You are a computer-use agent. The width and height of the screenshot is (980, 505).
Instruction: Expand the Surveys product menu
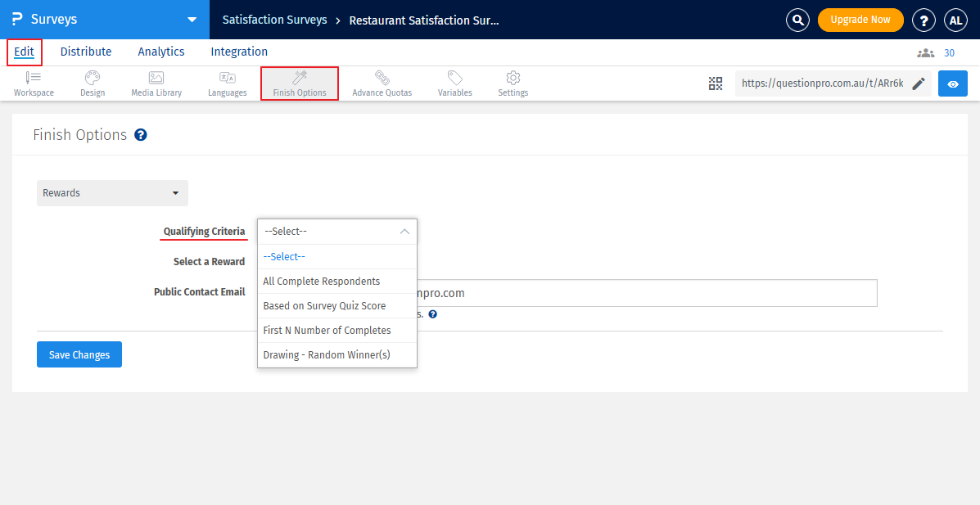(x=192, y=20)
